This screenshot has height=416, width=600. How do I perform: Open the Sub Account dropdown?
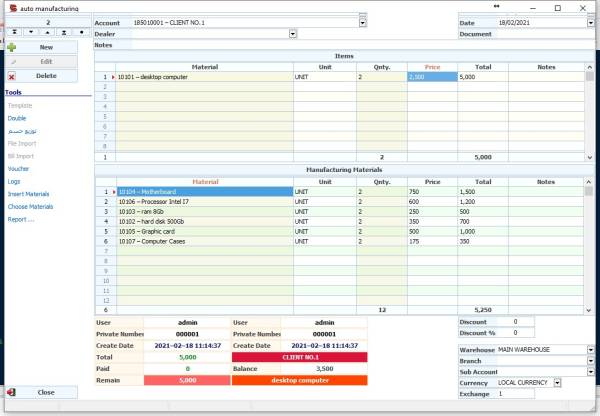coord(590,372)
